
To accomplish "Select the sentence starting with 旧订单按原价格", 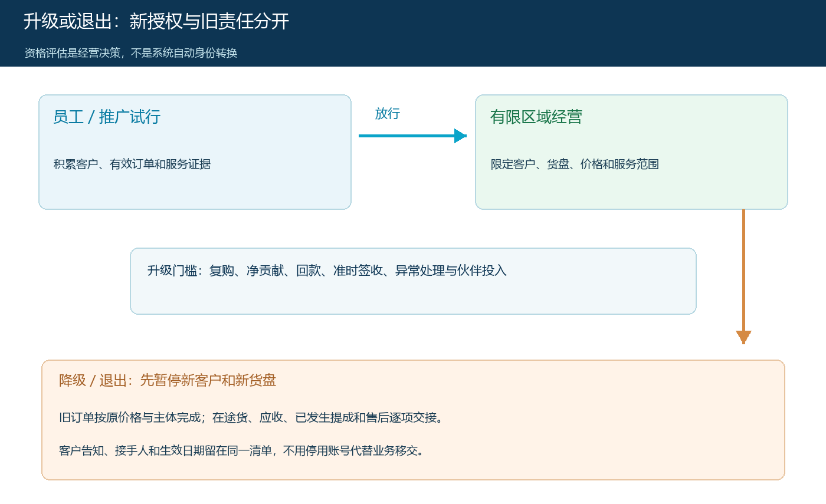I will (251, 418).
